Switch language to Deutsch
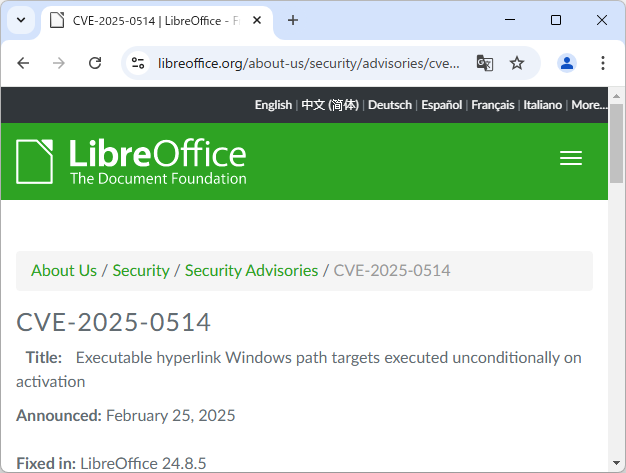The height and width of the screenshot is (473, 626). point(390,105)
